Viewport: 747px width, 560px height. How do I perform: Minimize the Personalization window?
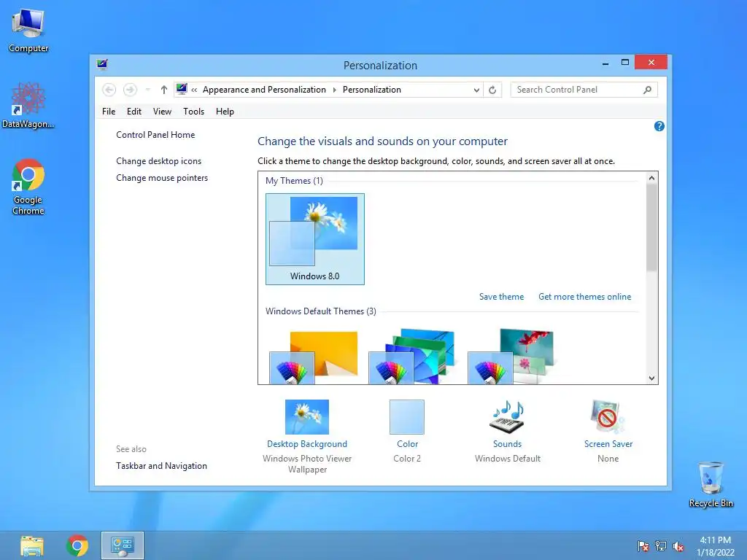tap(605, 63)
